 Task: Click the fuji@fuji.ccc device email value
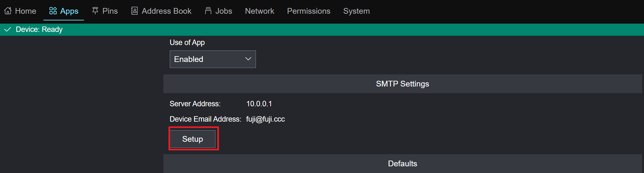tap(265, 119)
